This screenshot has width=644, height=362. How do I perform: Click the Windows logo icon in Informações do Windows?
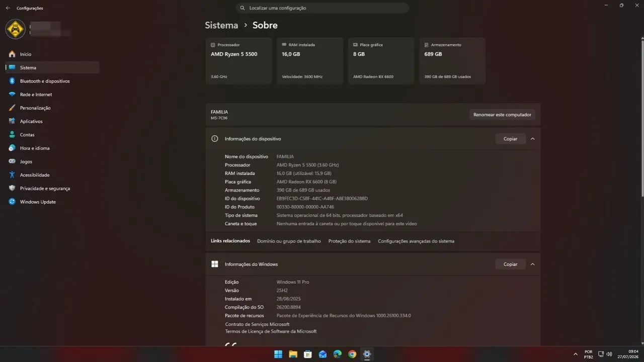tap(215, 264)
